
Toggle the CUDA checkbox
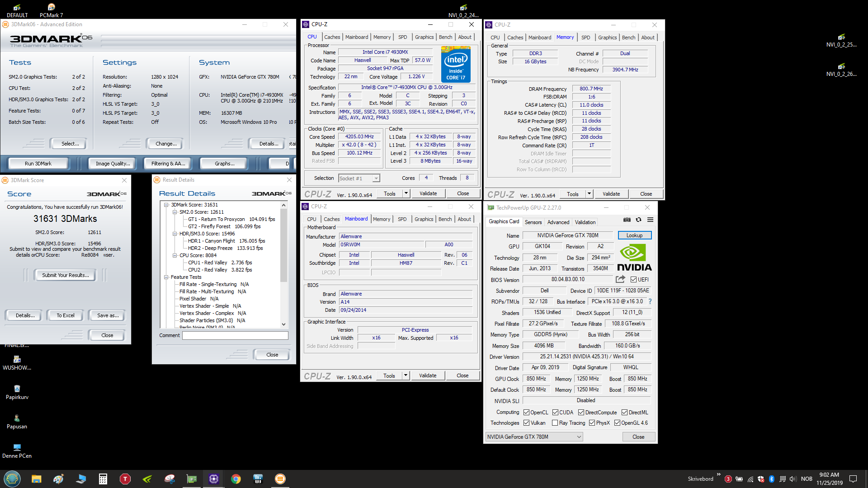coord(555,413)
